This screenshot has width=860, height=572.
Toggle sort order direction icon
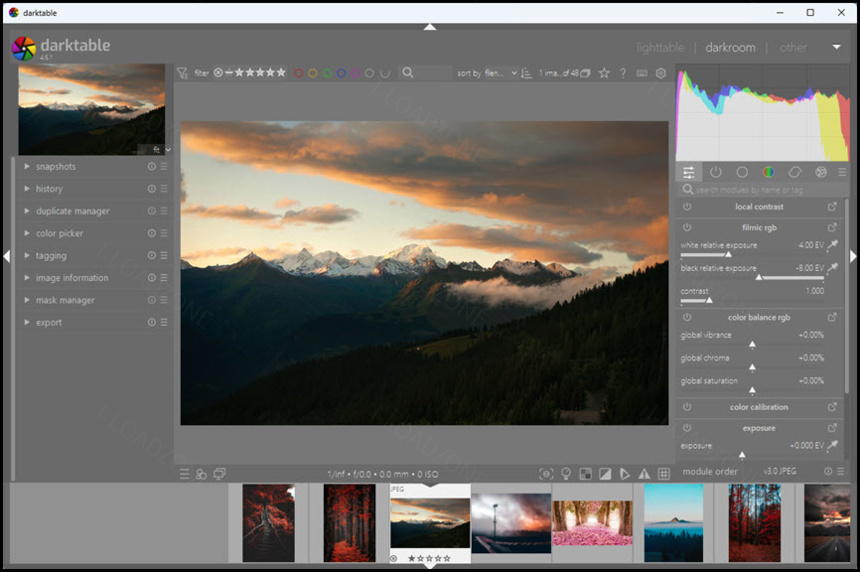(526, 73)
